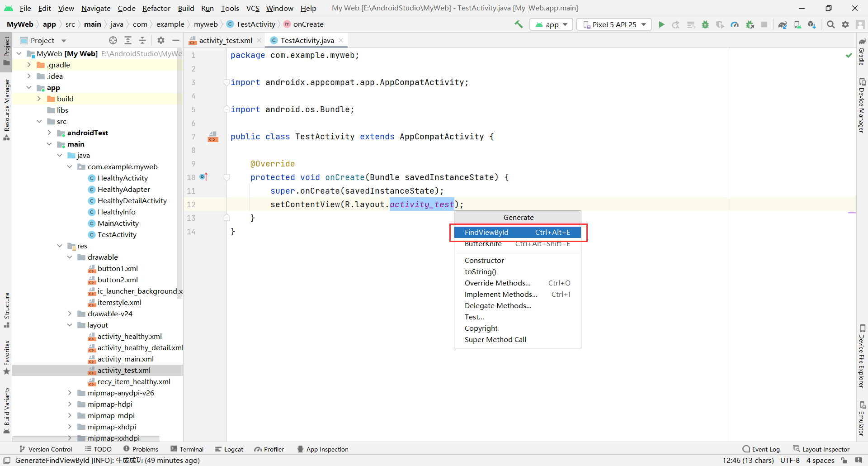This screenshot has width=868, height=466.
Task: Click the Debug app bug icon
Action: tap(705, 24)
